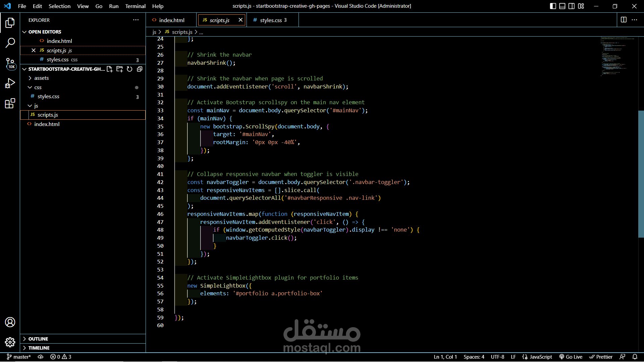The height and width of the screenshot is (362, 644).
Task: Open the Search view in activity bar
Action: [10, 43]
